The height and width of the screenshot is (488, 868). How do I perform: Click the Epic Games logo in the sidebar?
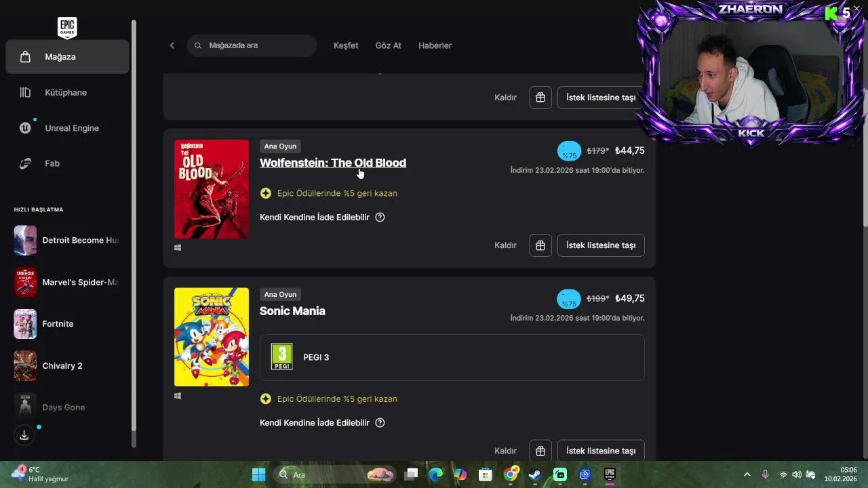click(x=67, y=28)
